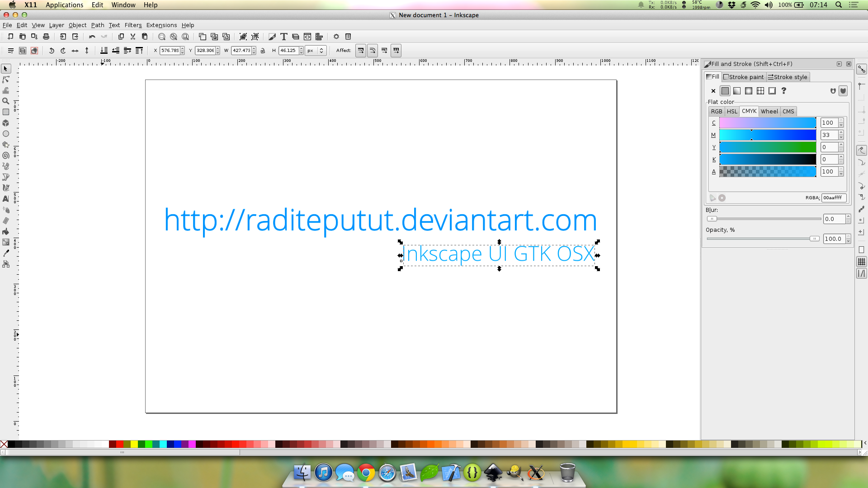
Task: Toggle width/height ratio lock
Action: coord(263,51)
